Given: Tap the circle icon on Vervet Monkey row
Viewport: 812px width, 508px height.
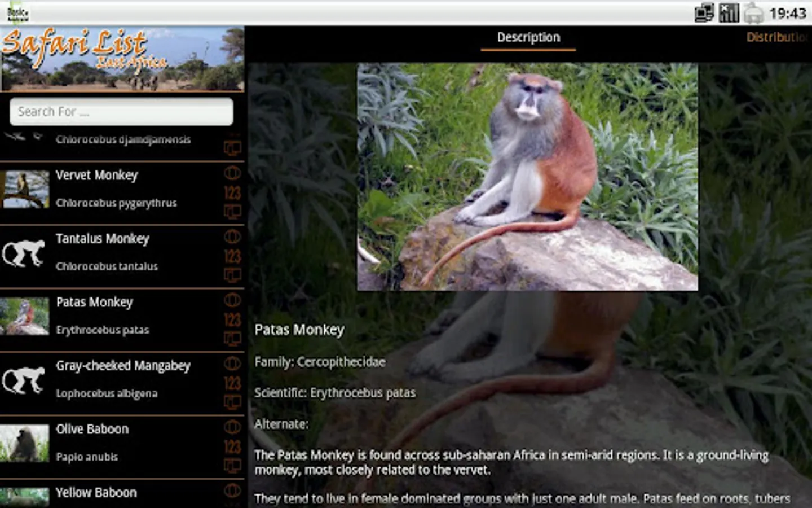Looking at the screenshot, I should coord(232,173).
